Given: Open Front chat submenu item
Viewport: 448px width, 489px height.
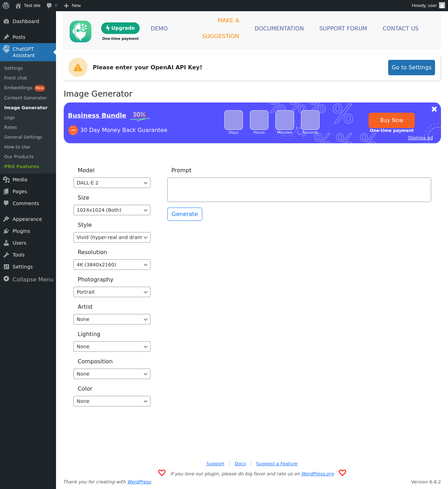Looking at the screenshot, I should [28, 78].
